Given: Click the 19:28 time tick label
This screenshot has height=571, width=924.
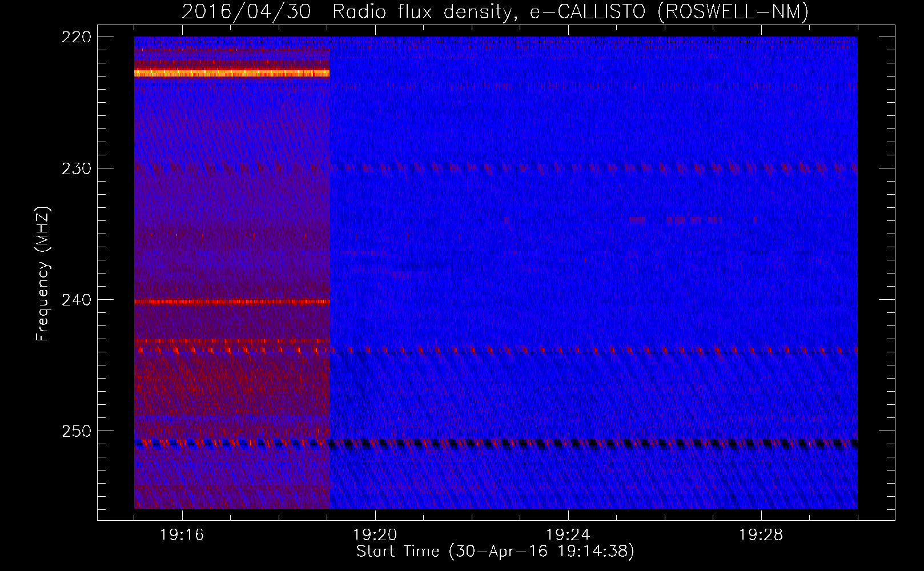Looking at the screenshot, I should (x=761, y=534).
